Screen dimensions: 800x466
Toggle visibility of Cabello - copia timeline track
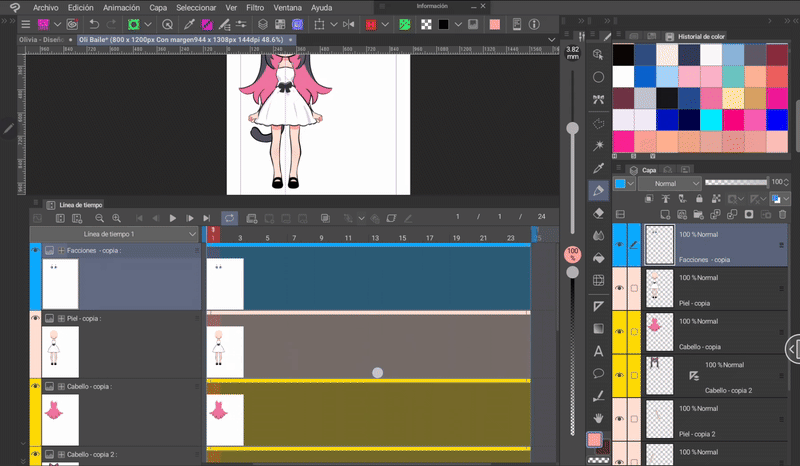pos(35,386)
